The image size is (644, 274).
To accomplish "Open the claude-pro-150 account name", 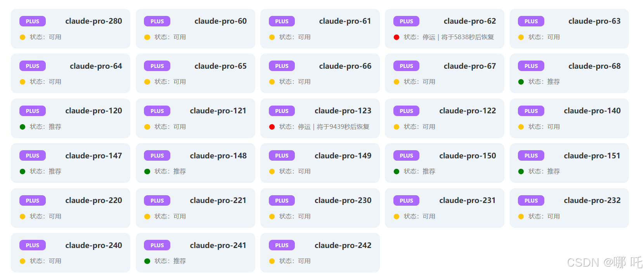I will click(467, 156).
